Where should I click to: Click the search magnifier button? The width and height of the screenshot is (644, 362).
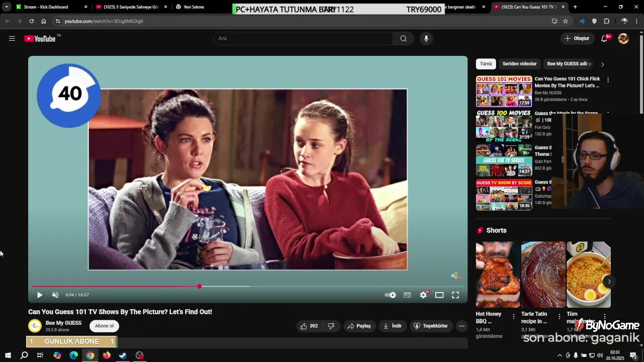tap(404, 39)
